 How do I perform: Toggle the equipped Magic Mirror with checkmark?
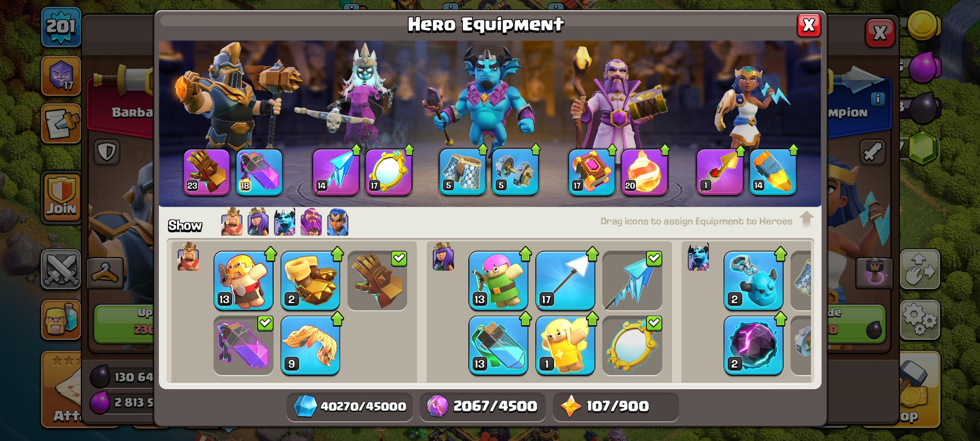[x=632, y=345]
